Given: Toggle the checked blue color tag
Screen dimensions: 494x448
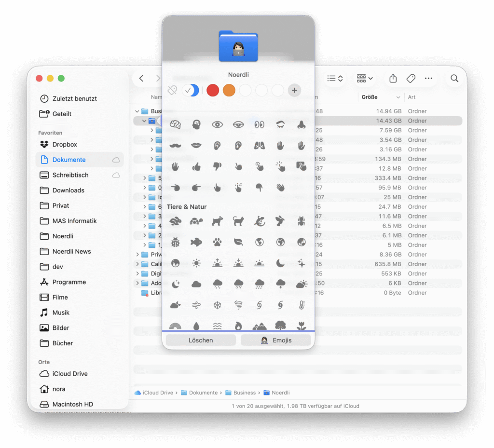Looking at the screenshot, I should click(190, 90).
